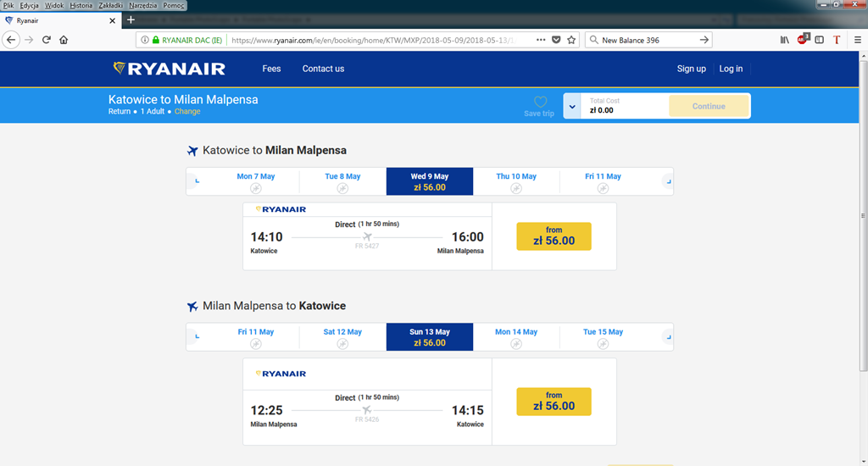Select return Mon 14 May tab
Image resolution: width=868 pixels, height=466 pixels.
(x=516, y=337)
